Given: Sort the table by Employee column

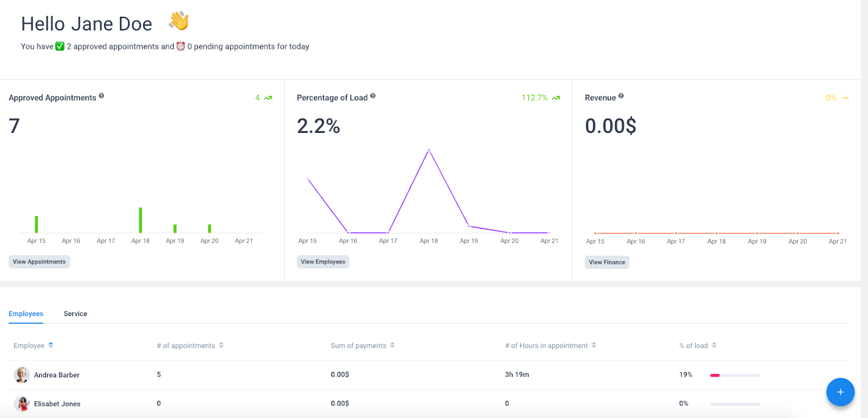Looking at the screenshot, I should tap(50, 345).
